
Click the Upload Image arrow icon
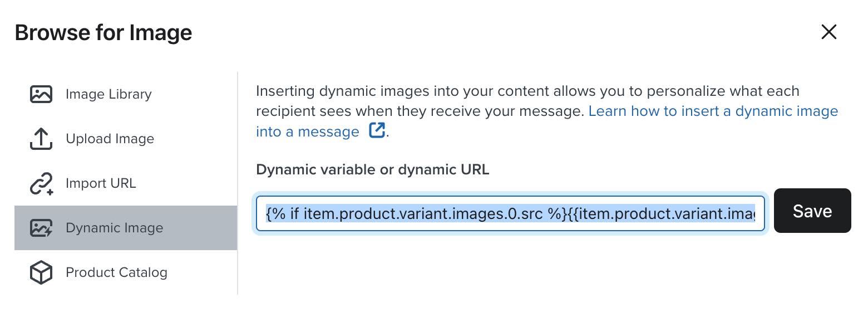coord(41,139)
